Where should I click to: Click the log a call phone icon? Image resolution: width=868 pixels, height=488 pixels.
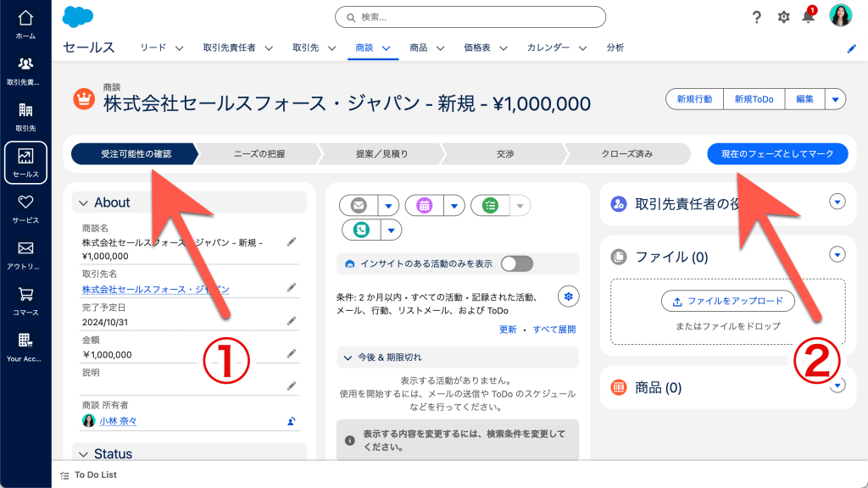(361, 230)
